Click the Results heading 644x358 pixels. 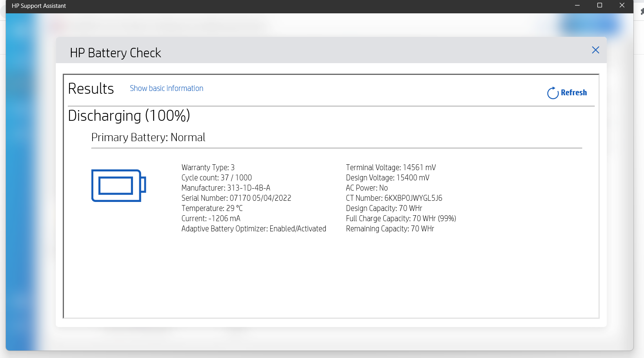pos(91,89)
